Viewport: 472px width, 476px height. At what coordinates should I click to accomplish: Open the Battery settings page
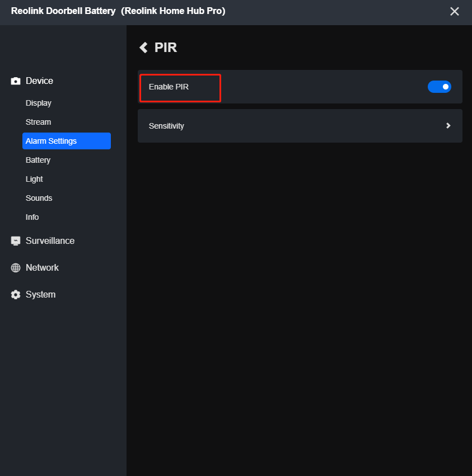38,161
